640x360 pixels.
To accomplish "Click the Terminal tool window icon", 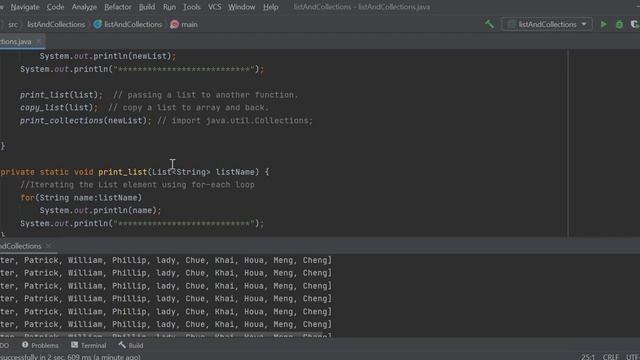I will click(74, 345).
